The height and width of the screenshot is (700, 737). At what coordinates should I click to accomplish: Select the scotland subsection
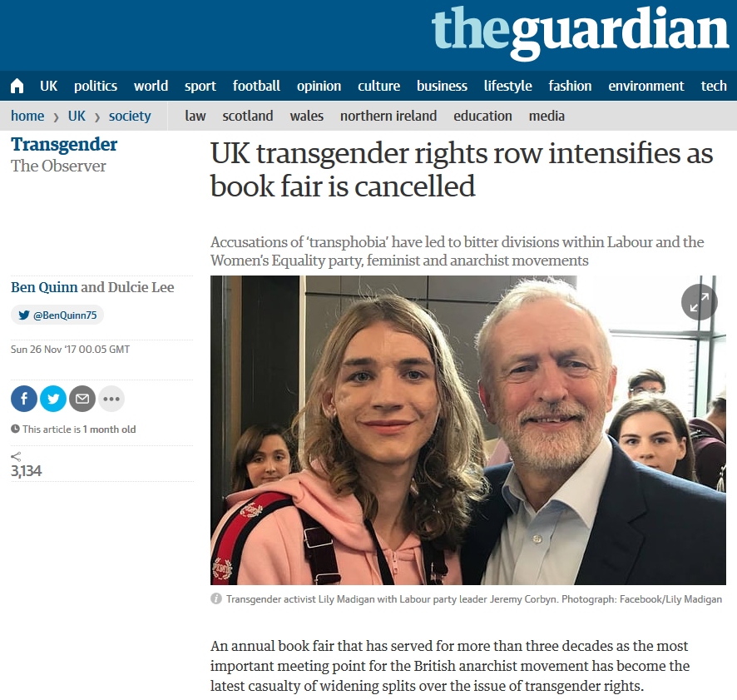click(x=248, y=116)
